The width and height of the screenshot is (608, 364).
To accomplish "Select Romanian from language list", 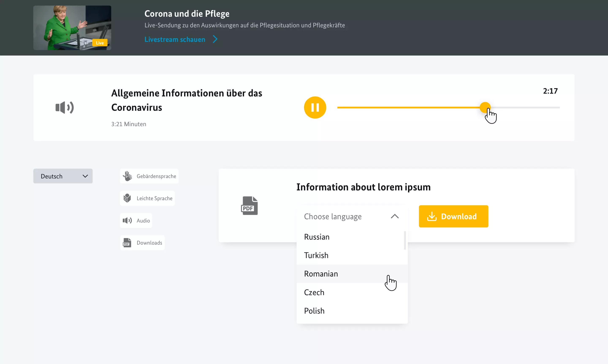I will (321, 274).
